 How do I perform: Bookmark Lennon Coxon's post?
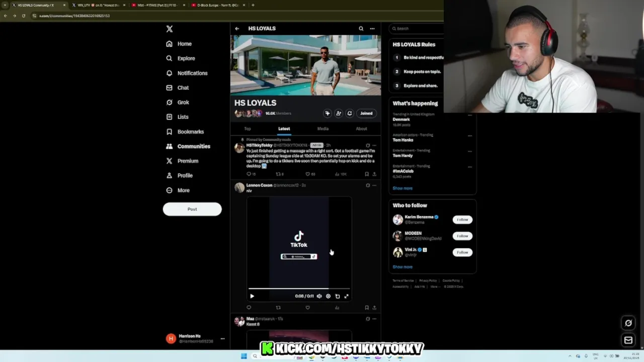367,308
